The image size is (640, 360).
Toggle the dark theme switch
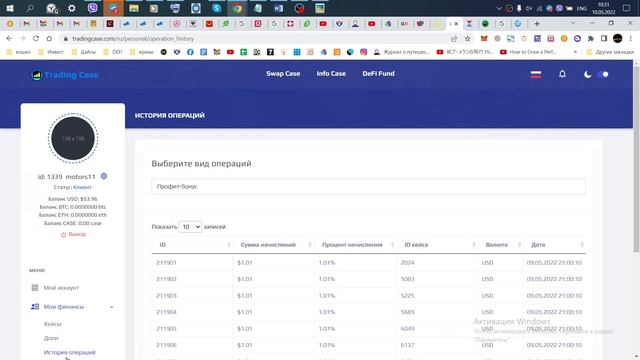pos(603,74)
